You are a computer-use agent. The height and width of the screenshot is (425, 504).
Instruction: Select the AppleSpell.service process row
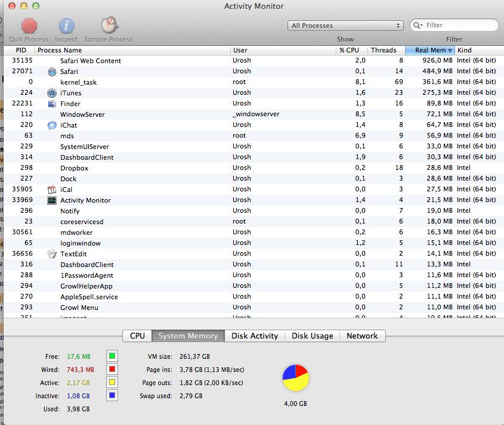[253, 297]
